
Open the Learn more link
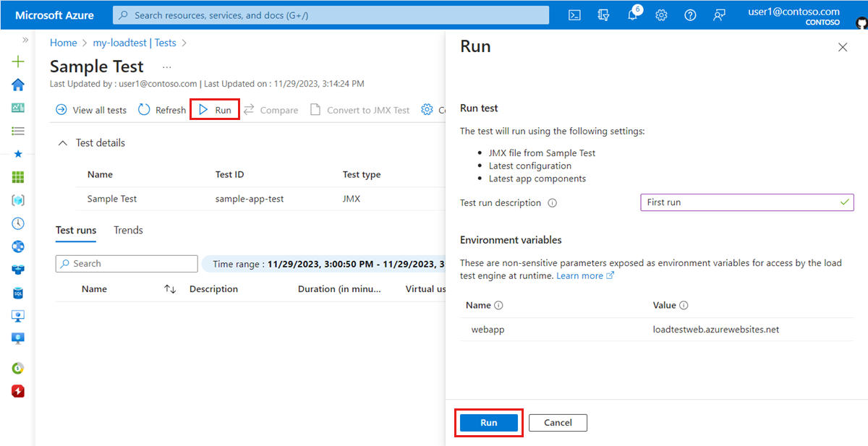tap(580, 275)
